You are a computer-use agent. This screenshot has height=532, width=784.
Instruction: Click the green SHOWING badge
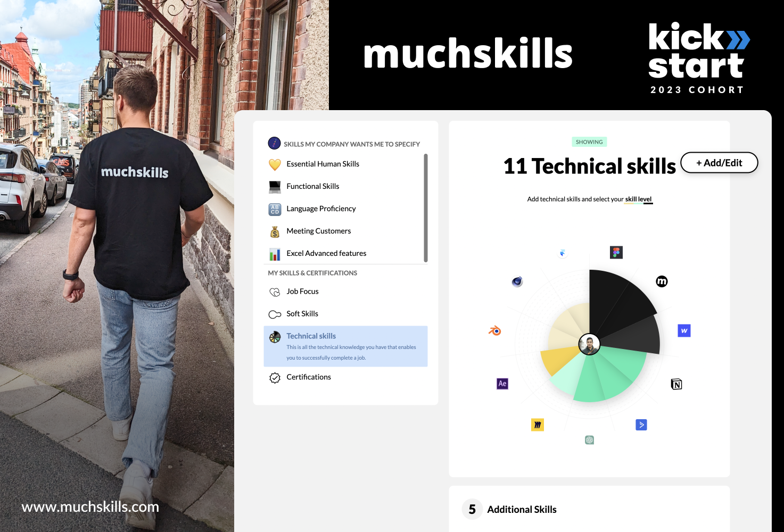click(x=589, y=142)
